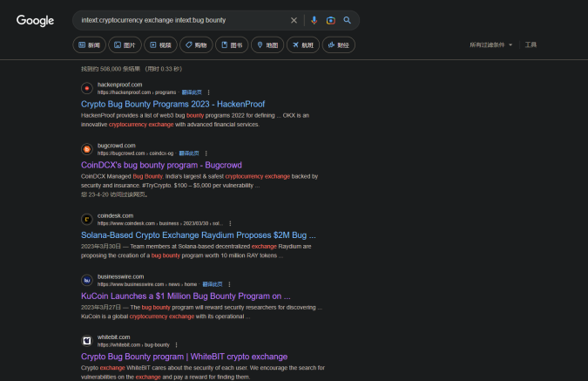The width and height of the screenshot is (588, 381).
Task: Click the businesswire.com news home URL breadcrumb
Action: 147,284
